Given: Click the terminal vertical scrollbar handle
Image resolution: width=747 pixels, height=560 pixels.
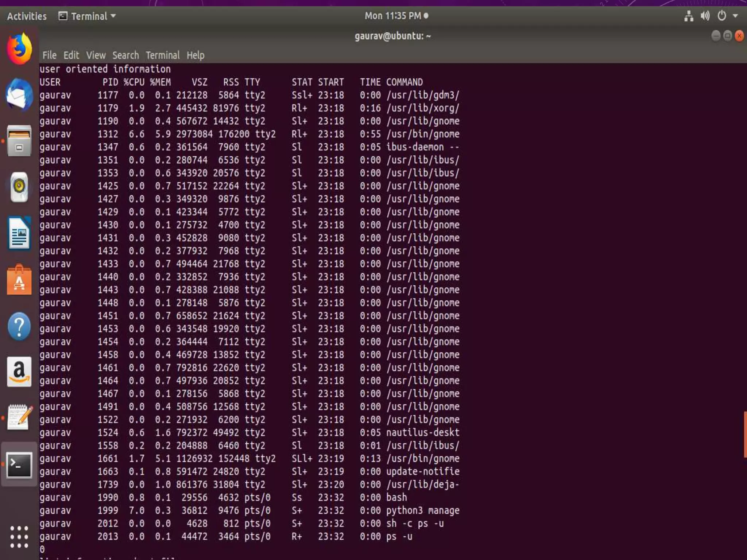Looking at the screenshot, I should tap(745, 434).
